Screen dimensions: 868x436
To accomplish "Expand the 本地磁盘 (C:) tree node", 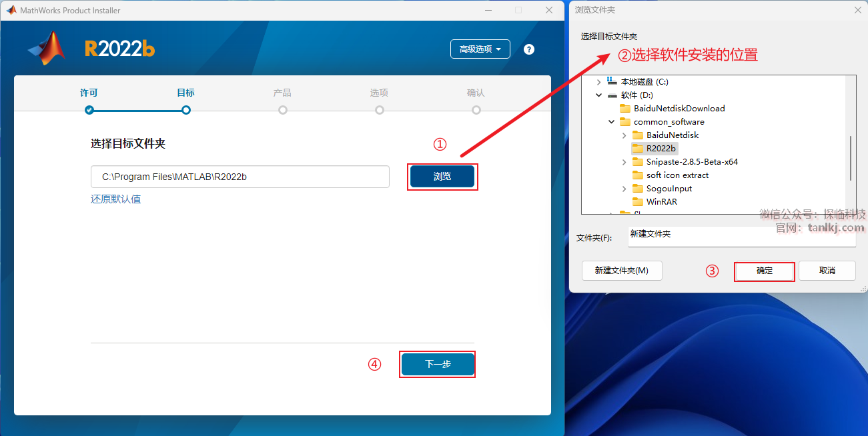I will (x=598, y=82).
